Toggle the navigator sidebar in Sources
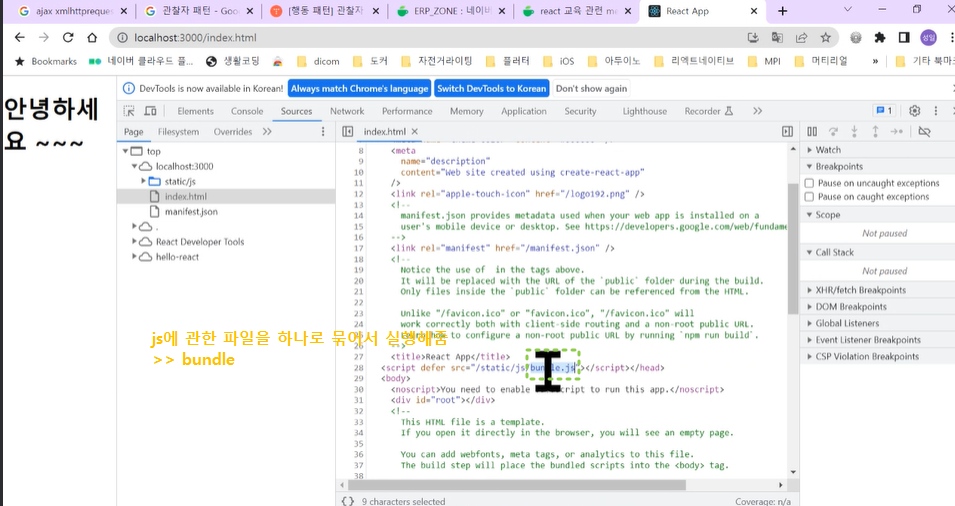955x506 pixels. pos(348,132)
